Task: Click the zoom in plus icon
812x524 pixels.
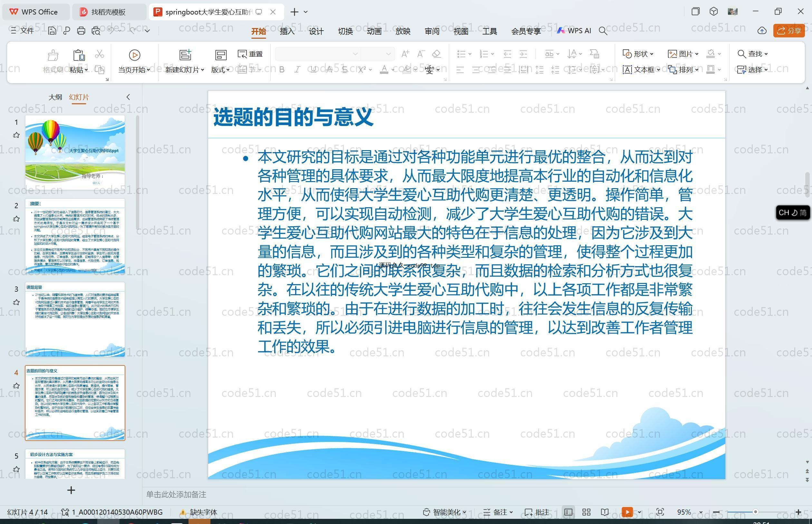Action: pyautogui.click(x=798, y=512)
